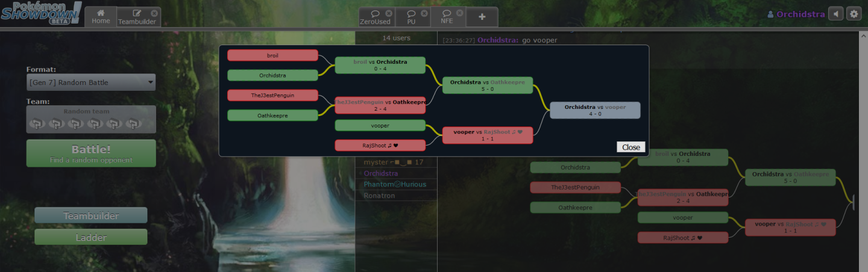Close the ZeroUsed chat tab
868x272 pixels.
pyautogui.click(x=389, y=13)
